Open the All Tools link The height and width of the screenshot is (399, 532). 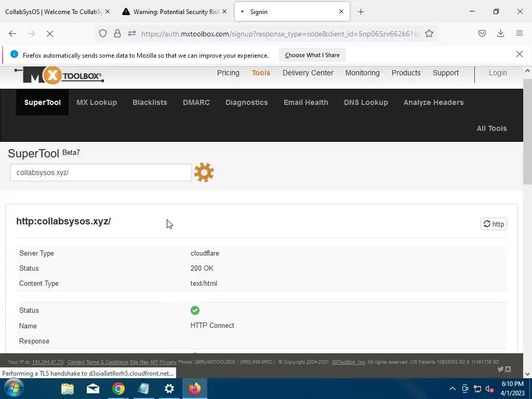[x=491, y=128]
